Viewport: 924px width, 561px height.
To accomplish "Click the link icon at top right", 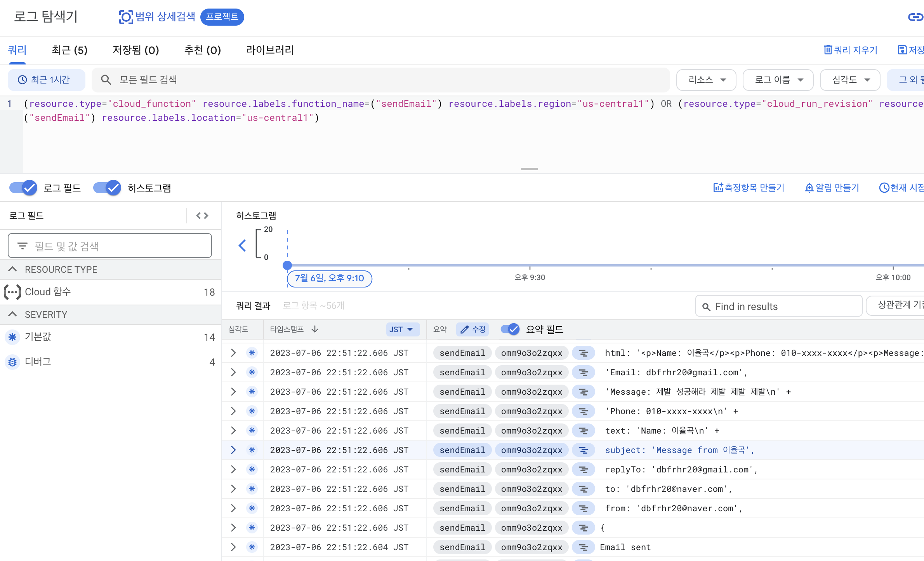I will click(915, 17).
